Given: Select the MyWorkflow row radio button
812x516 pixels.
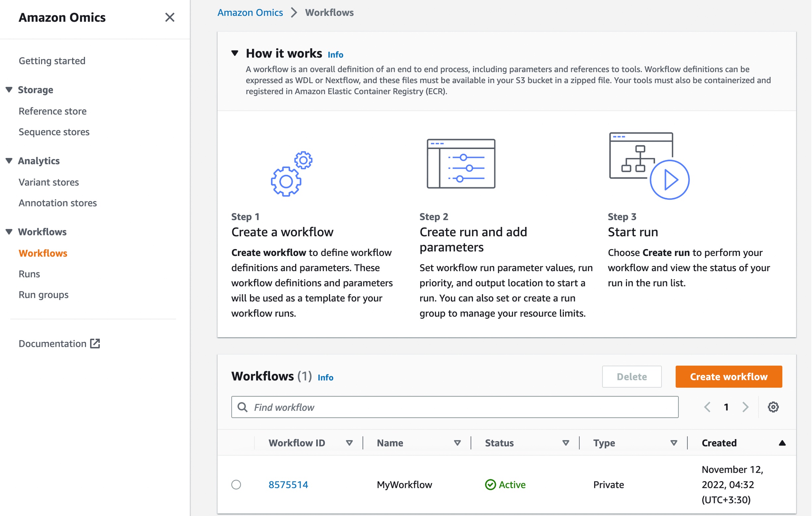Looking at the screenshot, I should click(x=236, y=485).
